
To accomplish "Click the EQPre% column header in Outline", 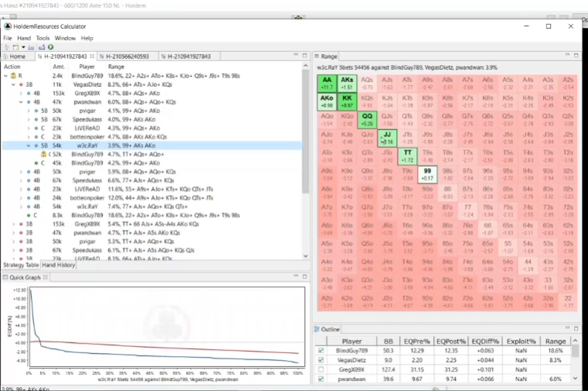I will (x=416, y=341).
